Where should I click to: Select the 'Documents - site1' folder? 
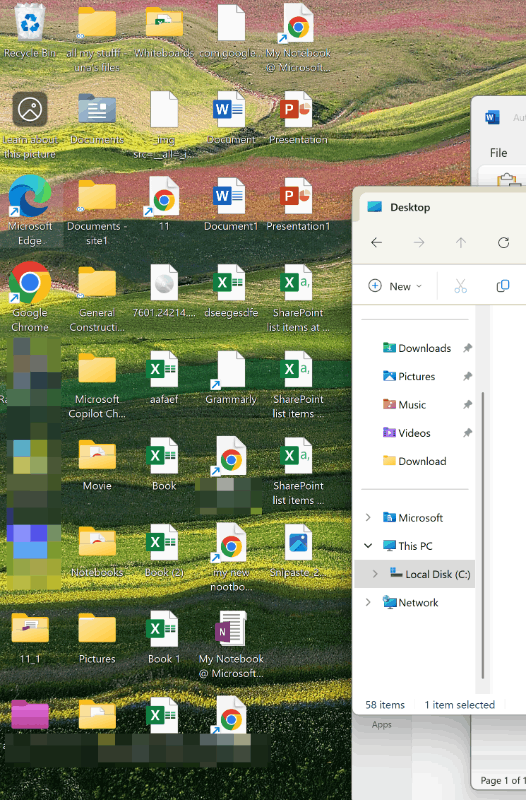point(97,212)
